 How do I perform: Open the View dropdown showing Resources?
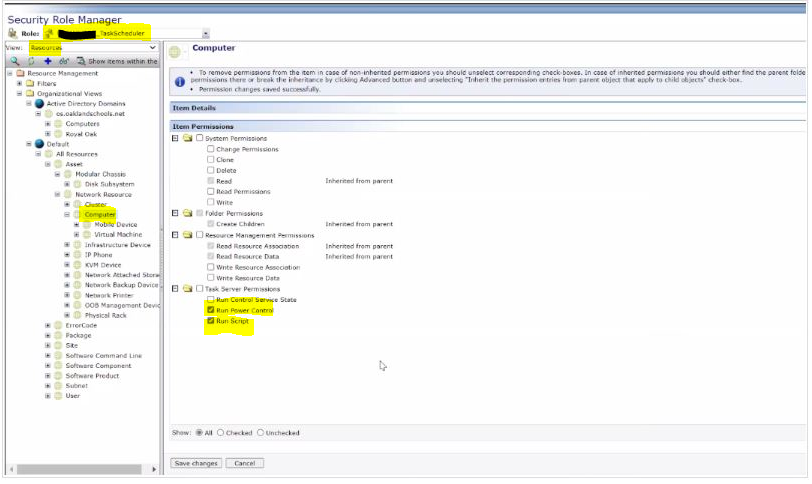(152, 47)
